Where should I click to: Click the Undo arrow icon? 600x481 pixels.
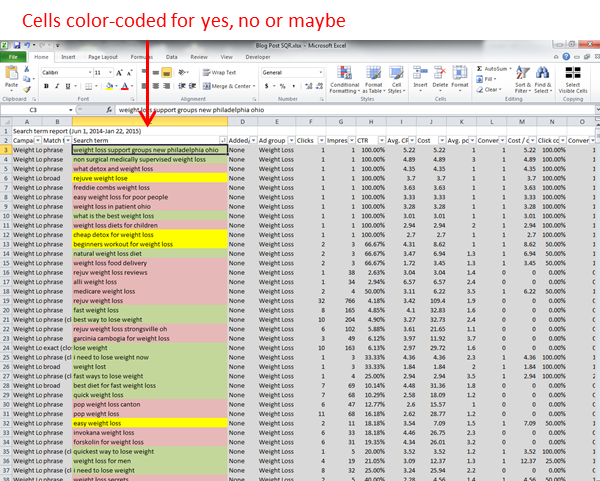pos(27,45)
